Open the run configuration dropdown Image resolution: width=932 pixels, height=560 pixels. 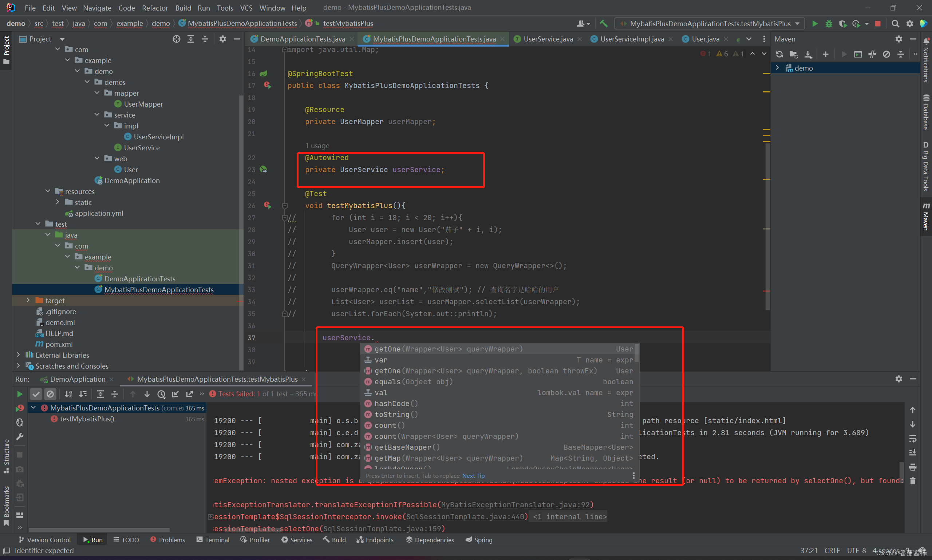click(x=710, y=24)
